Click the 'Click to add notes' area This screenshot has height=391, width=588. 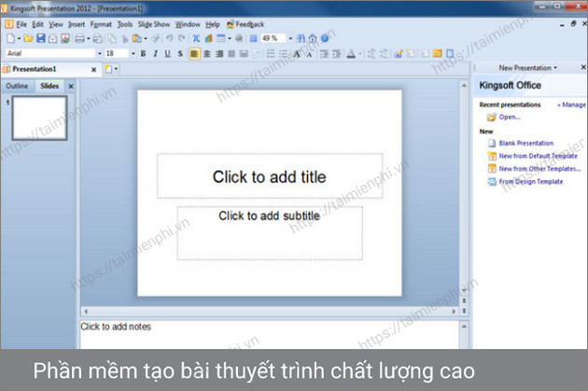pos(269,334)
